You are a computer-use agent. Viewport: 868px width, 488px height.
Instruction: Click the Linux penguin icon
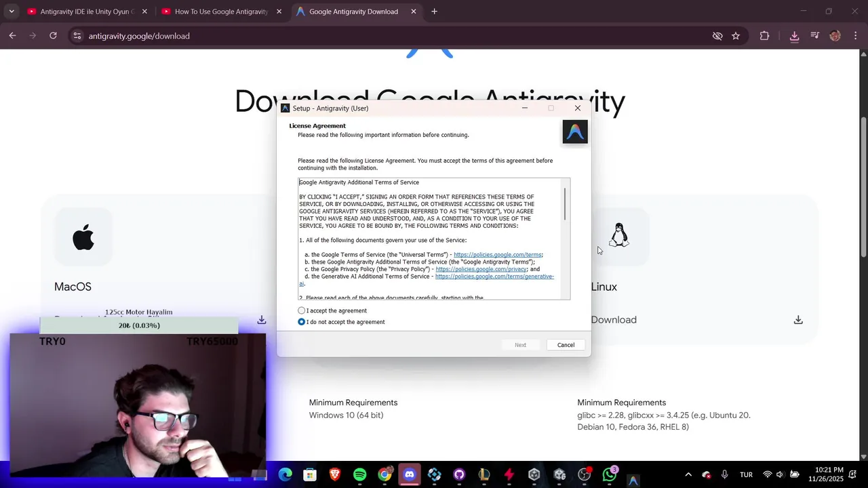[x=618, y=236]
